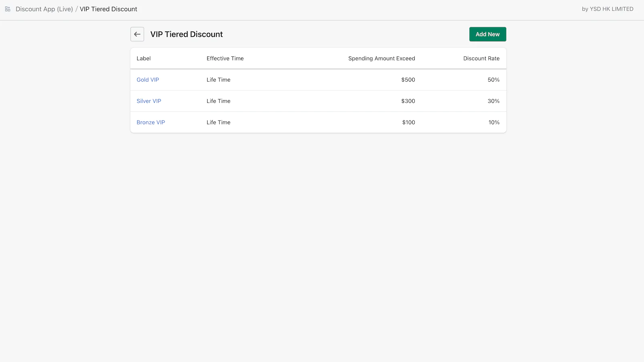Go to Discount App (Live) breadcrumb
The image size is (644, 362).
44,9
